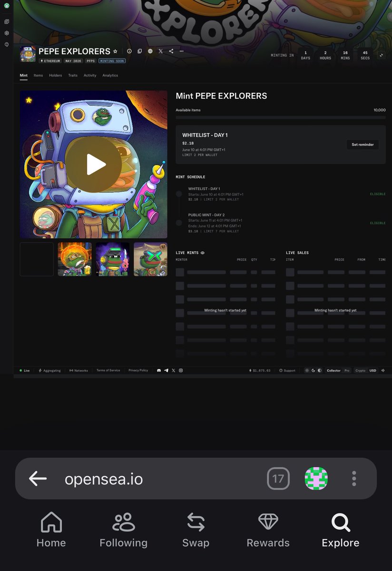Share the PEPE EXPLORERS collection
Viewport: 392px width, 571px height.
(x=171, y=51)
